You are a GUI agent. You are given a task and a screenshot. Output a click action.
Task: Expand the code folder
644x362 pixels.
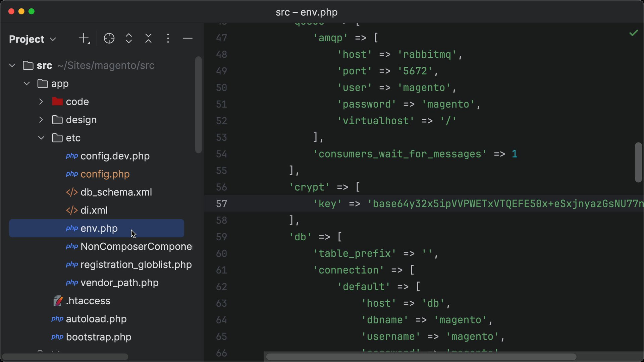tap(41, 102)
